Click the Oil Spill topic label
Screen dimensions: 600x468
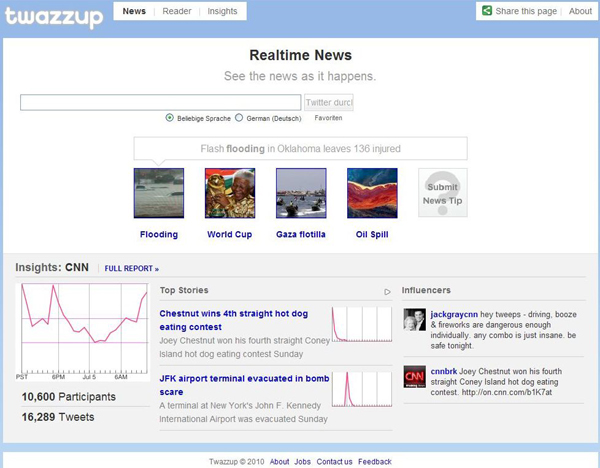(372, 234)
